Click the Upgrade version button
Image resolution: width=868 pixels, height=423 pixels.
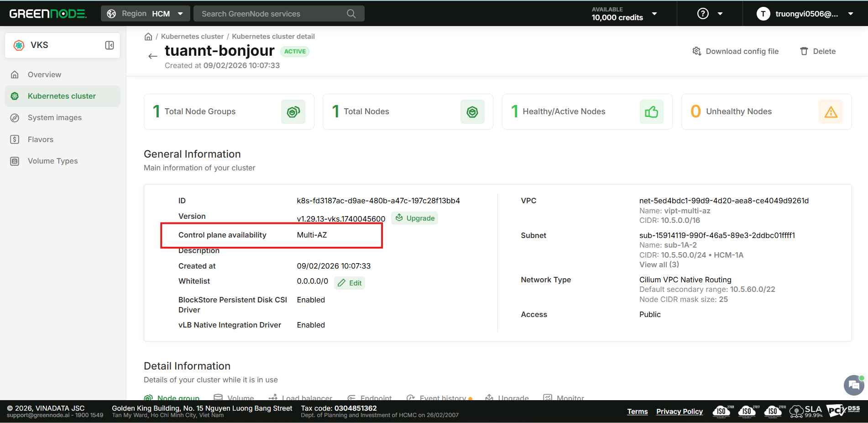[x=414, y=218]
